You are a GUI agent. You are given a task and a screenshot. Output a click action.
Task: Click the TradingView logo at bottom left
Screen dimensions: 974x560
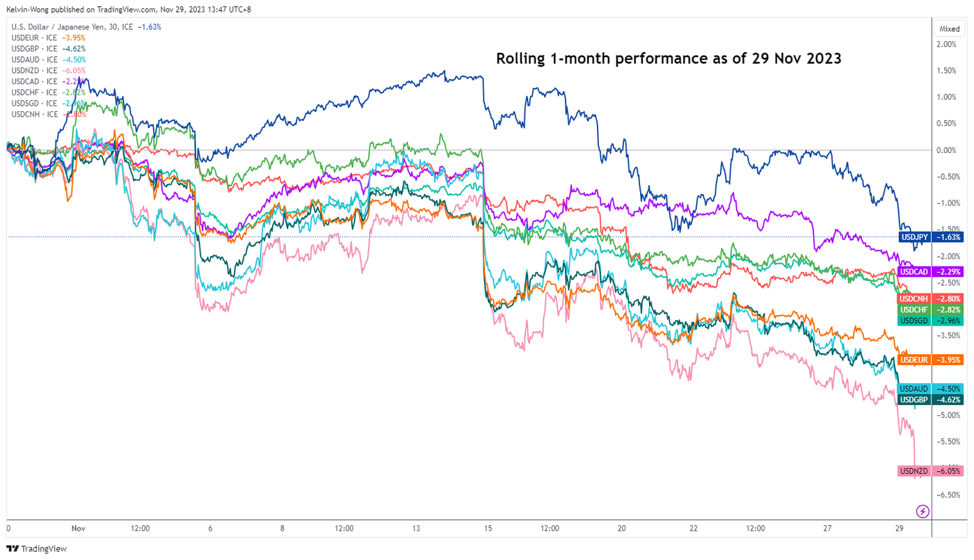(38, 549)
